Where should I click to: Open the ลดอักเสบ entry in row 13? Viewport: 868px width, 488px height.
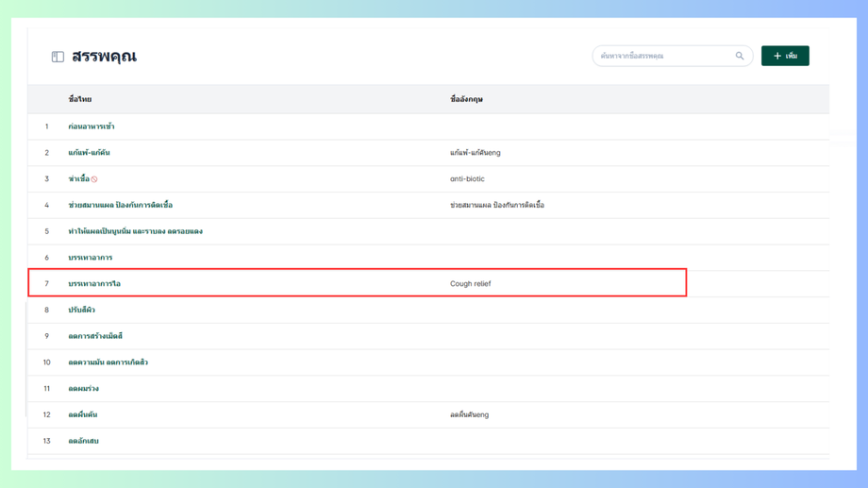[84, 441]
